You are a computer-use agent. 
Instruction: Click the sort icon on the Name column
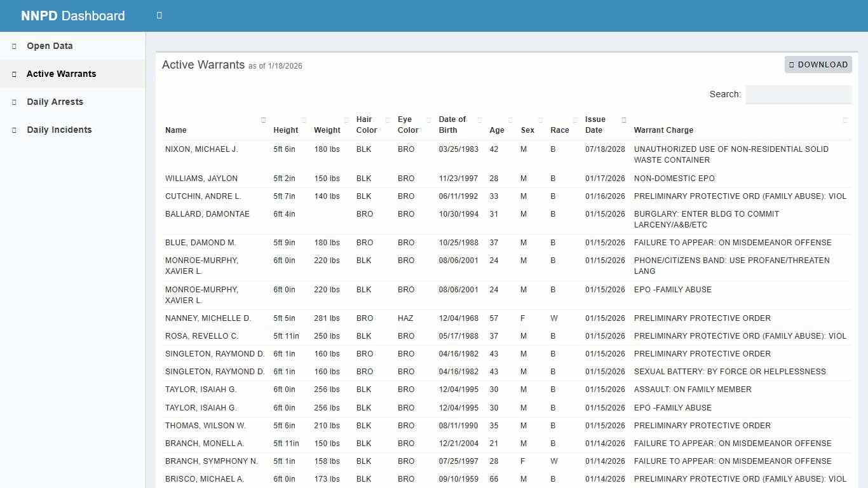tap(263, 119)
